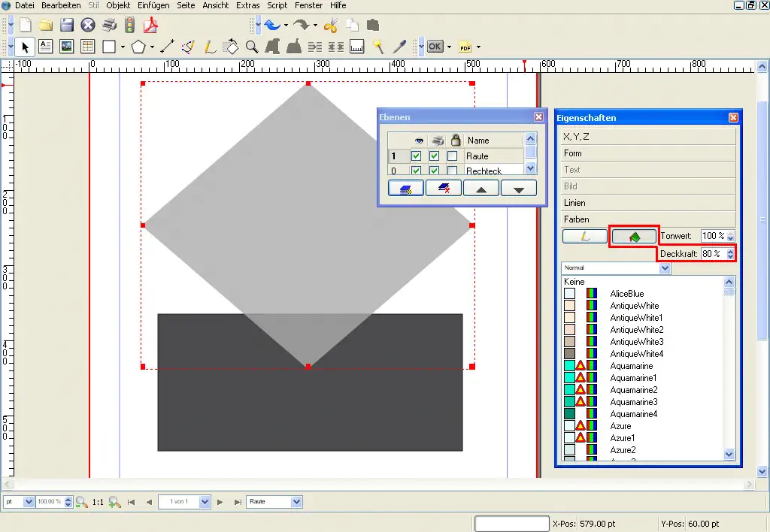Disable printing for the Rechteck layer
Viewport: 770px width, 532px height.
click(x=435, y=170)
